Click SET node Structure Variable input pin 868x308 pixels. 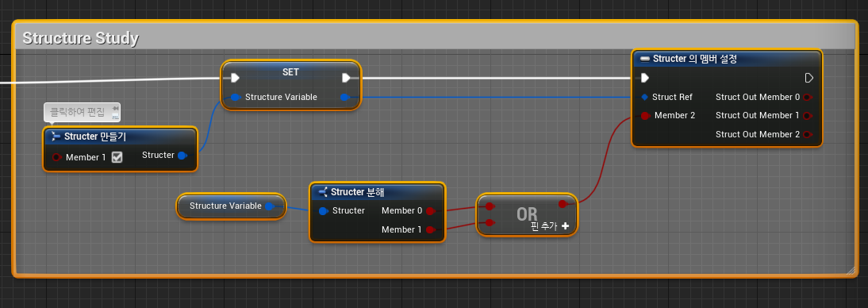[x=236, y=98]
